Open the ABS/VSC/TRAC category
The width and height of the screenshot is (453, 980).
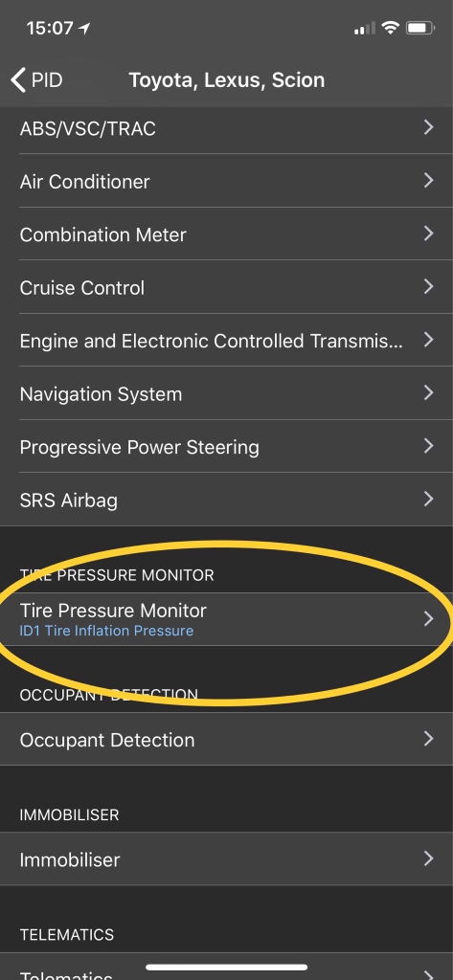click(x=226, y=129)
